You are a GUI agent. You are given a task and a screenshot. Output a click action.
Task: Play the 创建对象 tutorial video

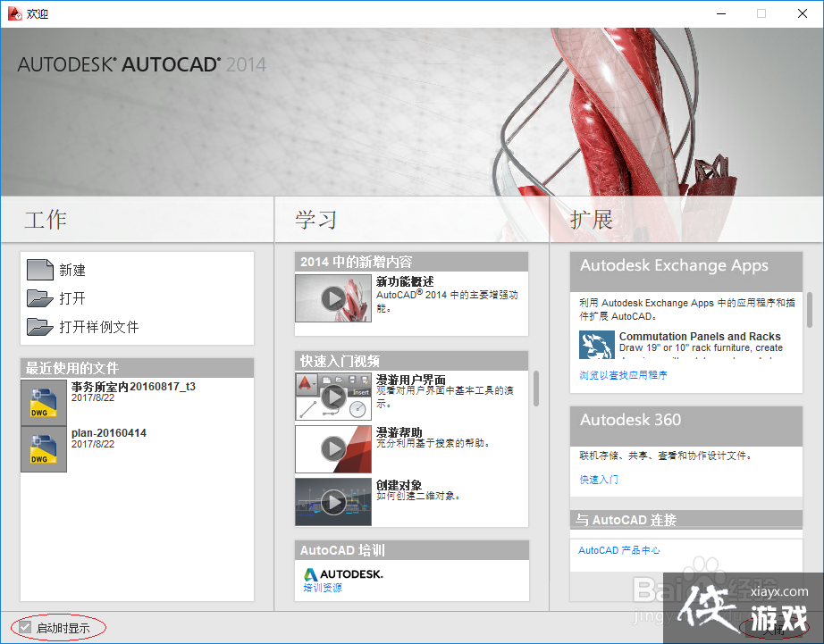click(332, 501)
